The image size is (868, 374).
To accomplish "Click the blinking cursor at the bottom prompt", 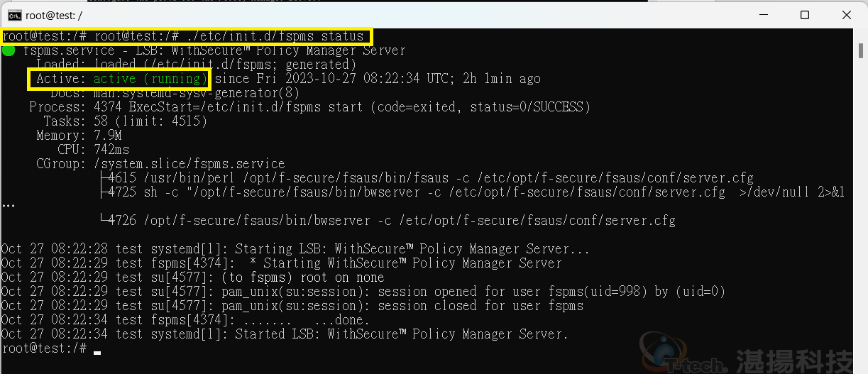I will click(x=97, y=351).
